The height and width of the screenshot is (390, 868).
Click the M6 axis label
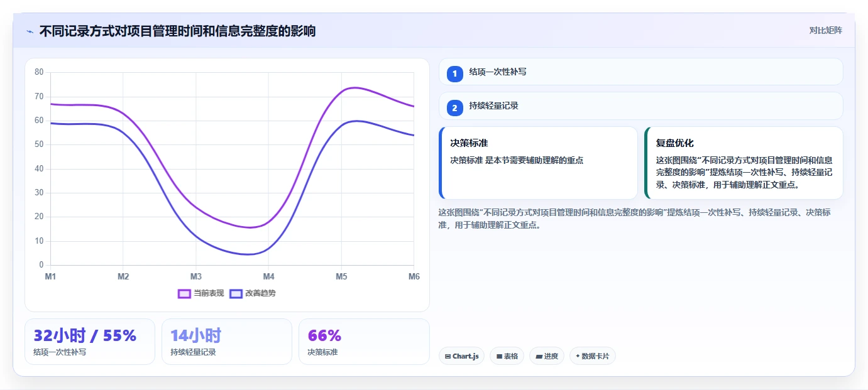pyautogui.click(x=414, y=276)
